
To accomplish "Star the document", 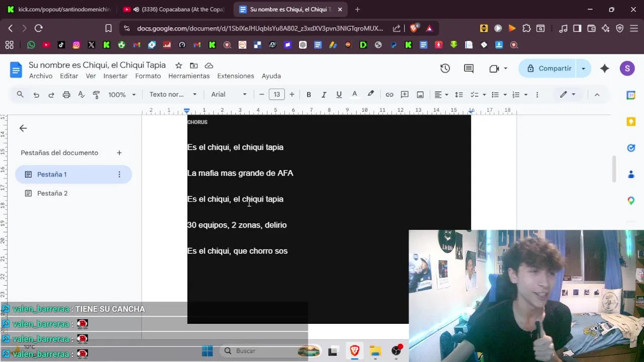I will pyautogui.click(x=179, y=65).
